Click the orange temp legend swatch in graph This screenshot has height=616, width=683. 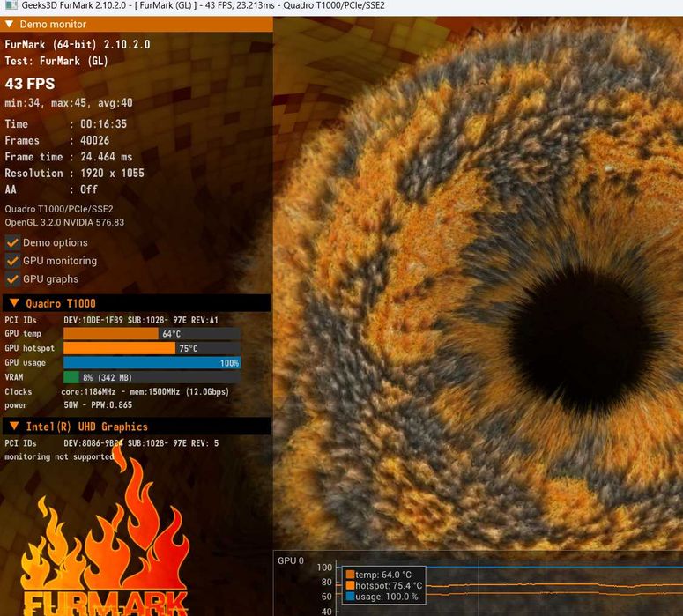[350, 575]
